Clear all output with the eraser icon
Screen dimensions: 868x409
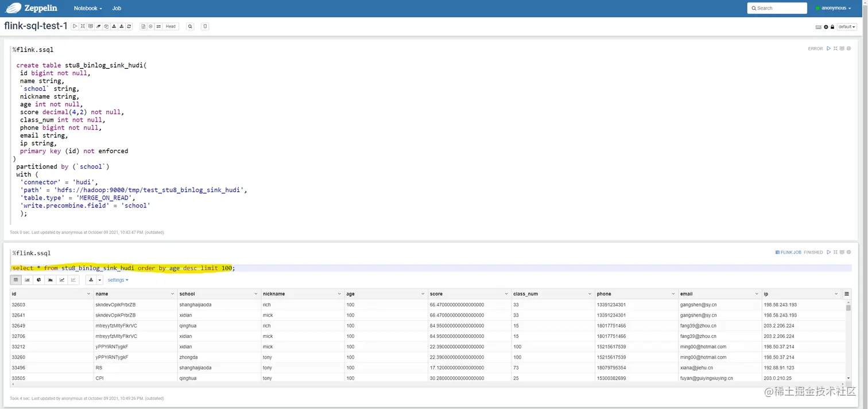tap(98, 26)
